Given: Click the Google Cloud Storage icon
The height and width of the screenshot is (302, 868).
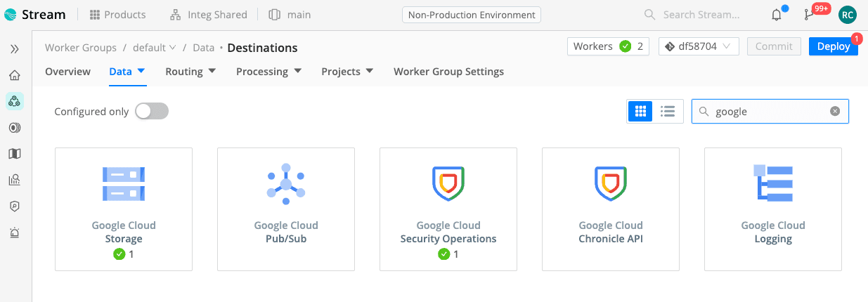Looking at the screenshot, I should [x=124, y=184].
